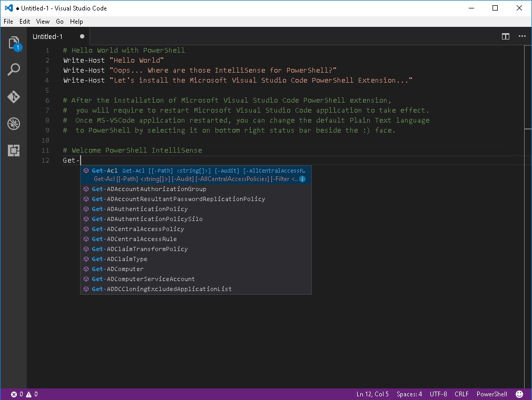The image size is (532, 400).
Task: Click the line 1 Hello World comment
Action: click(x=124, y=51)
